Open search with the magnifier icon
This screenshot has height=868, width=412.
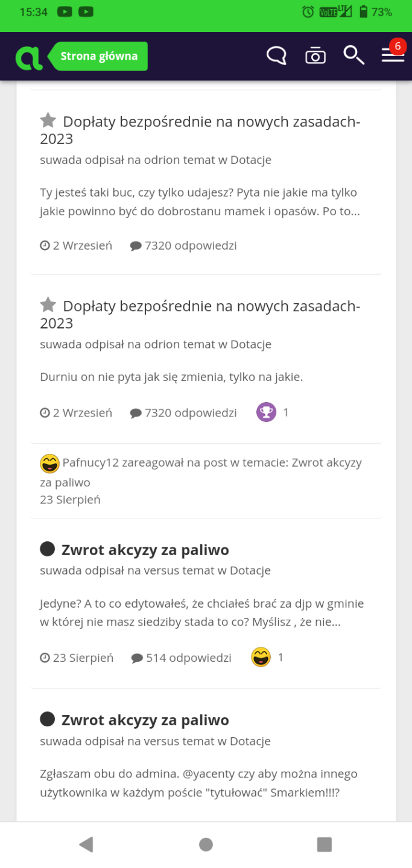pos(353,55)
